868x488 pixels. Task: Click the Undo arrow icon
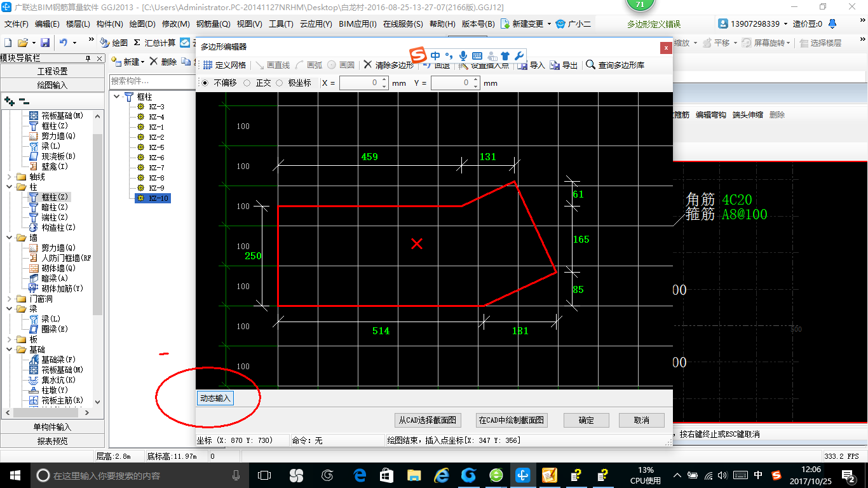pos(64,43)
